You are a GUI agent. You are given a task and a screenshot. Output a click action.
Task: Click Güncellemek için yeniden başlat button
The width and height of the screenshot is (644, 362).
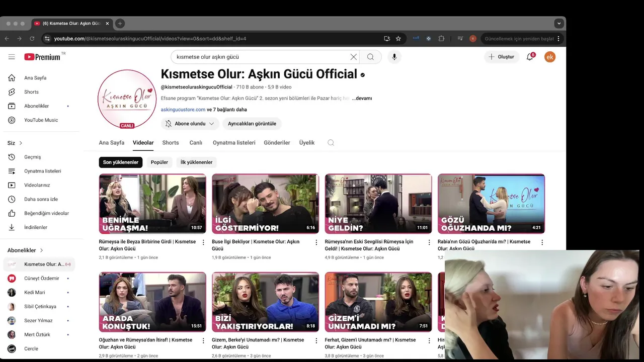coord(518,39)
